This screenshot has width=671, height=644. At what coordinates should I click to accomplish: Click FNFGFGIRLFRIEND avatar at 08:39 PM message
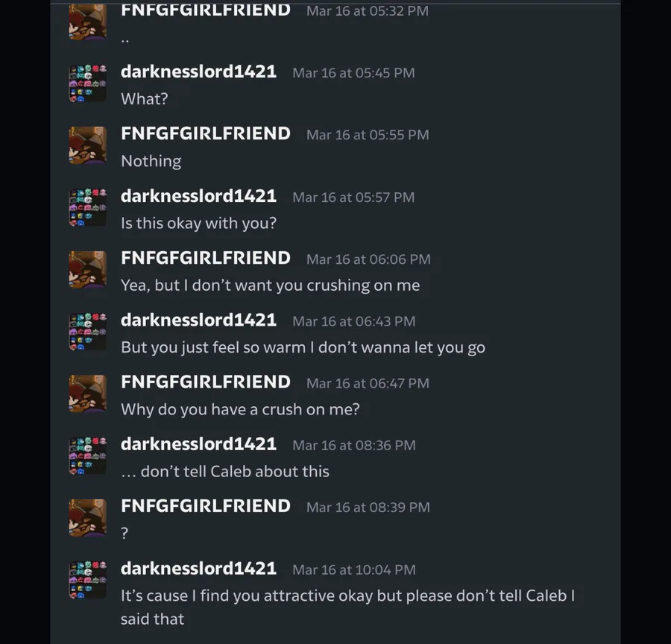coord(88,518)
